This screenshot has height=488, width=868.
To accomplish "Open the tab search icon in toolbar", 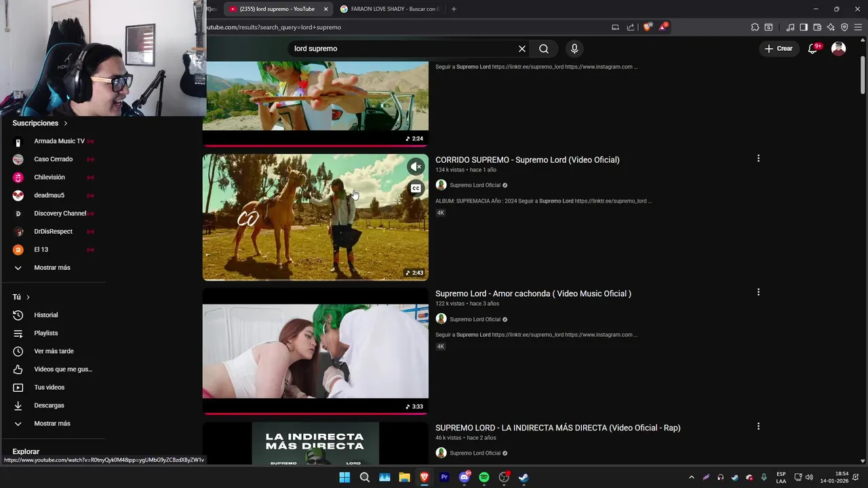I will coord(768,27).
